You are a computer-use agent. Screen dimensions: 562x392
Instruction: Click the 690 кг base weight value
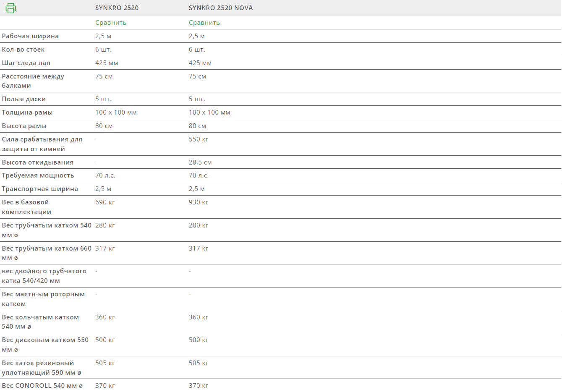point(105,202)
